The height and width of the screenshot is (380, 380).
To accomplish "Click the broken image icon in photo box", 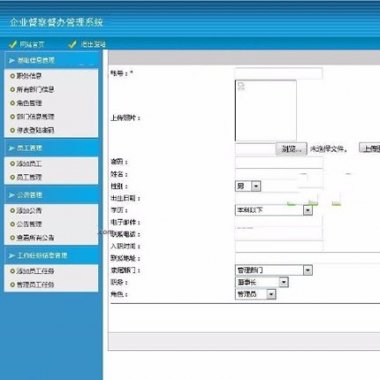I will [241, 86].
